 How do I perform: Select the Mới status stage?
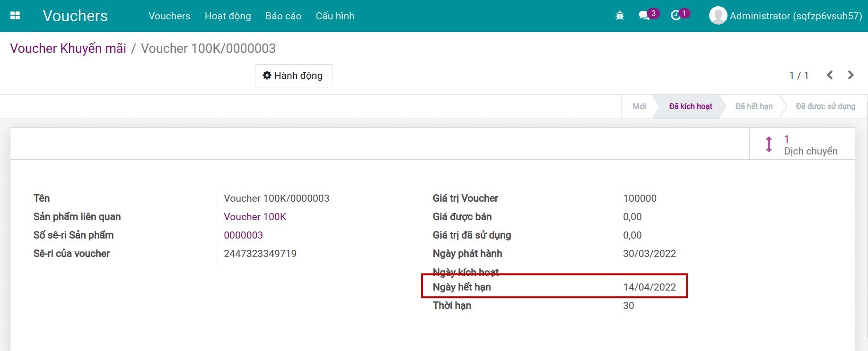coord(639,106)
